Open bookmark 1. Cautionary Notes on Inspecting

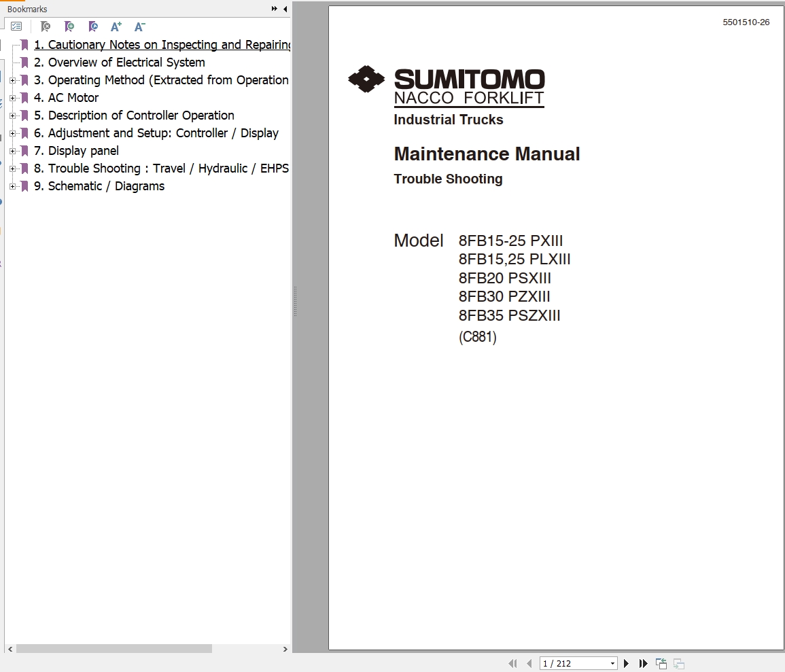(x=162, y=45)
